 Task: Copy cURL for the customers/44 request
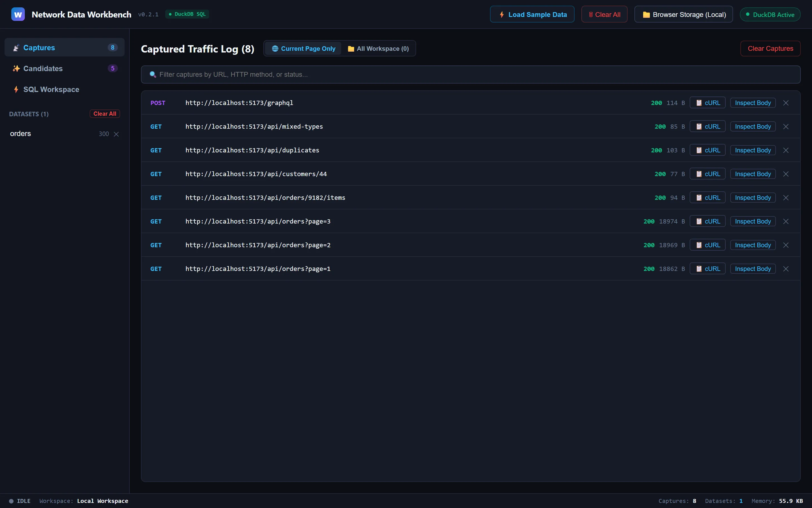[x=708, y=174]
